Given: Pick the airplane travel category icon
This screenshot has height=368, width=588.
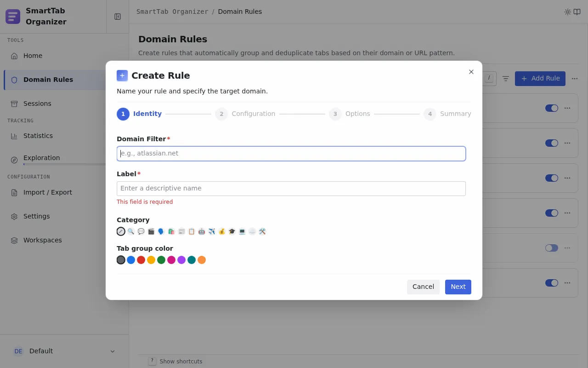Looking at the screenshot, I should 212,231.
